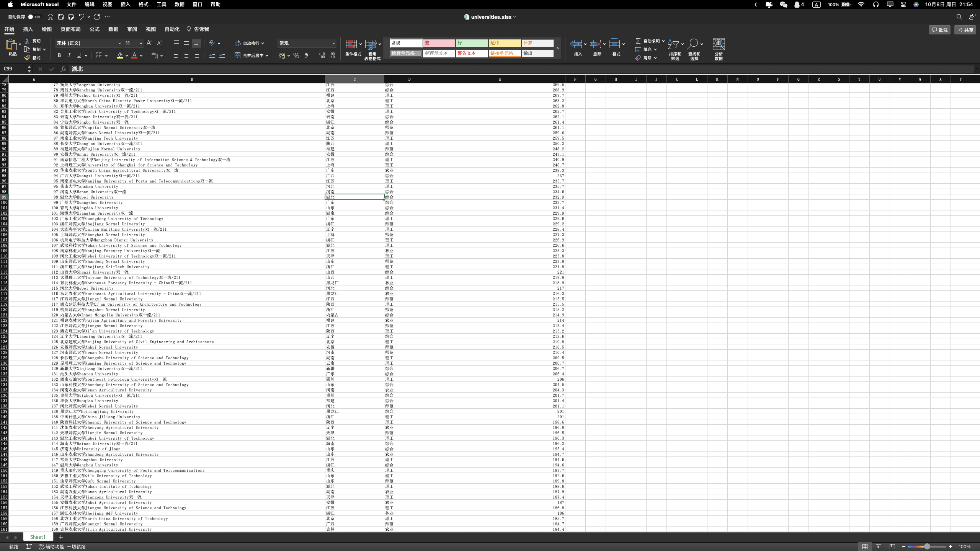Click the 批注 (Comments) button
The image size is (980, 551).
pos(939,30)
